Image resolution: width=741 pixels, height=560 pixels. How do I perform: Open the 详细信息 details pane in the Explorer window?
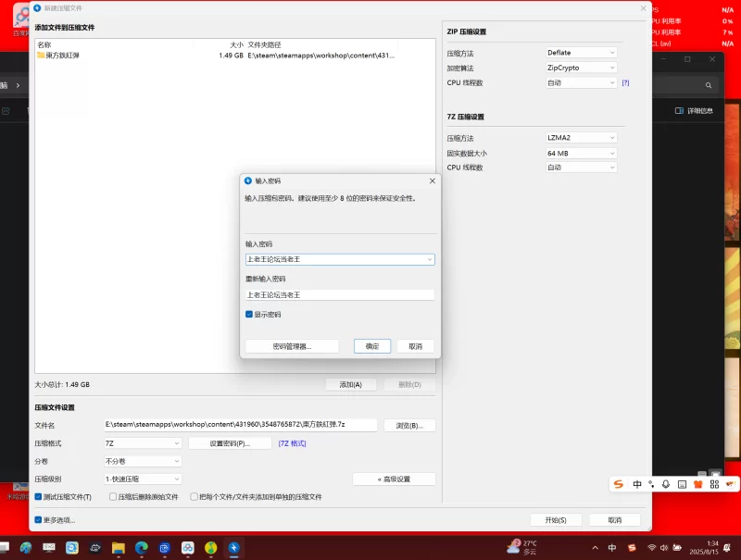click(x=694, y=110)
